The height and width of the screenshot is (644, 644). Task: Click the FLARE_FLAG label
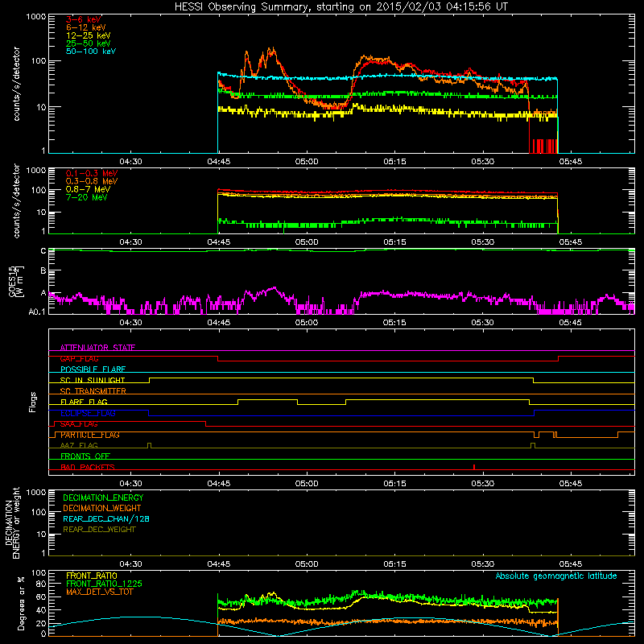click(x=84, y=402)
